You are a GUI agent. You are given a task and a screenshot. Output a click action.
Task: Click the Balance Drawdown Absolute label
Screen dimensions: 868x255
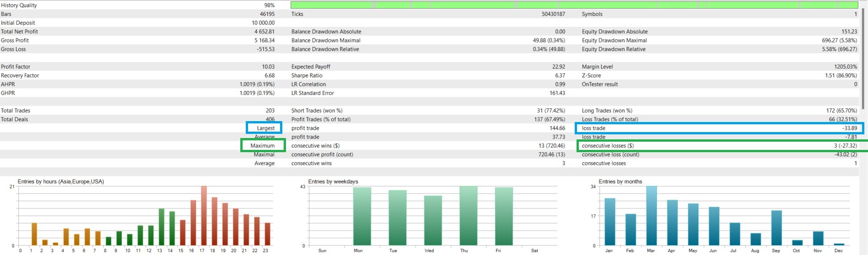[326, 32]
